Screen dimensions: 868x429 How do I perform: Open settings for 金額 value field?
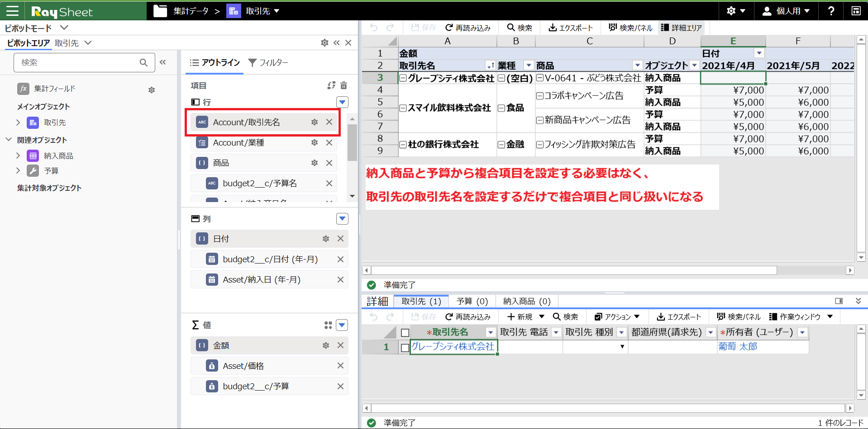326,345
